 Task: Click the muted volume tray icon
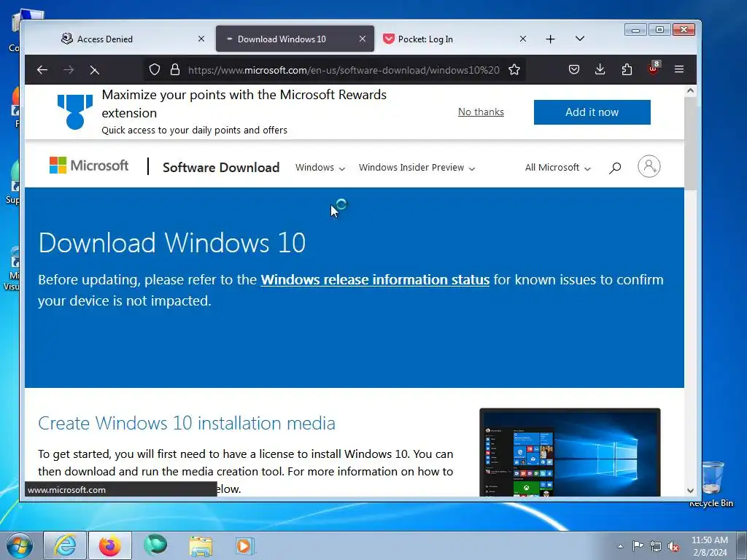coord(673,546)
